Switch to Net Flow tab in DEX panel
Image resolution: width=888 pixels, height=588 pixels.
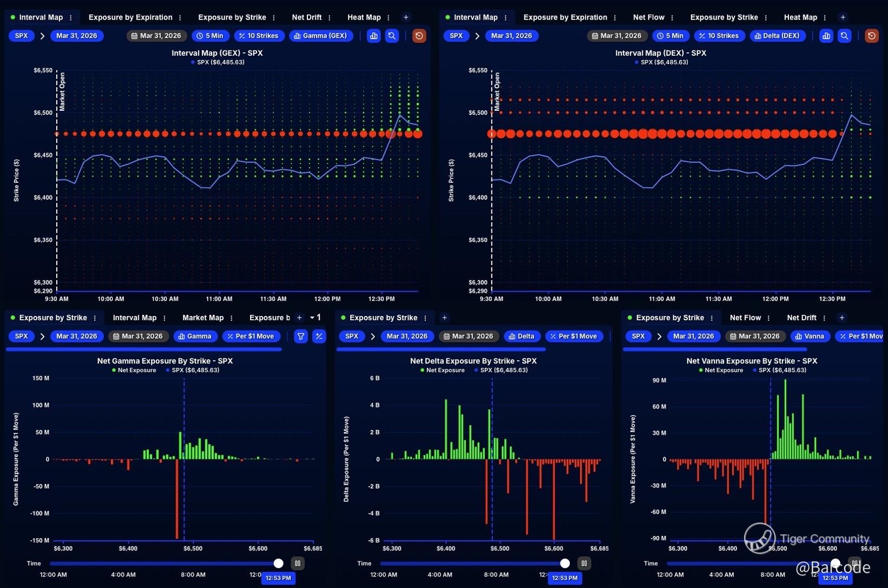tap(649, 17)
